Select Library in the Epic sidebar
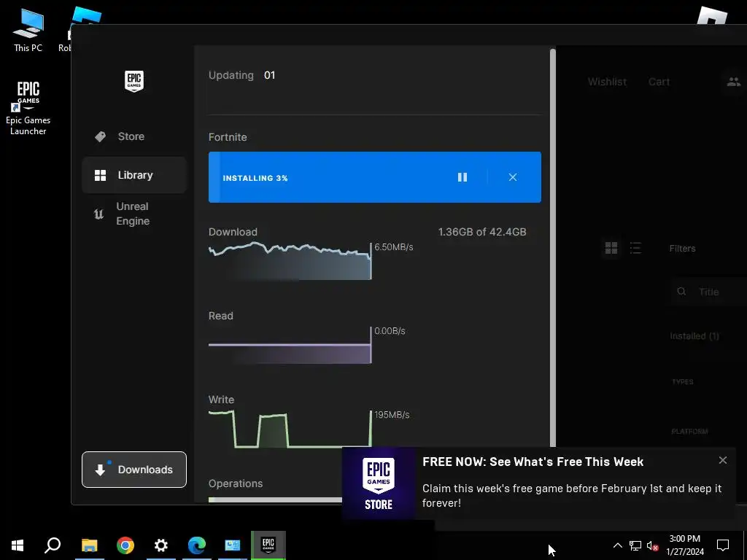747x560 pixels. [x=134, y=175]
